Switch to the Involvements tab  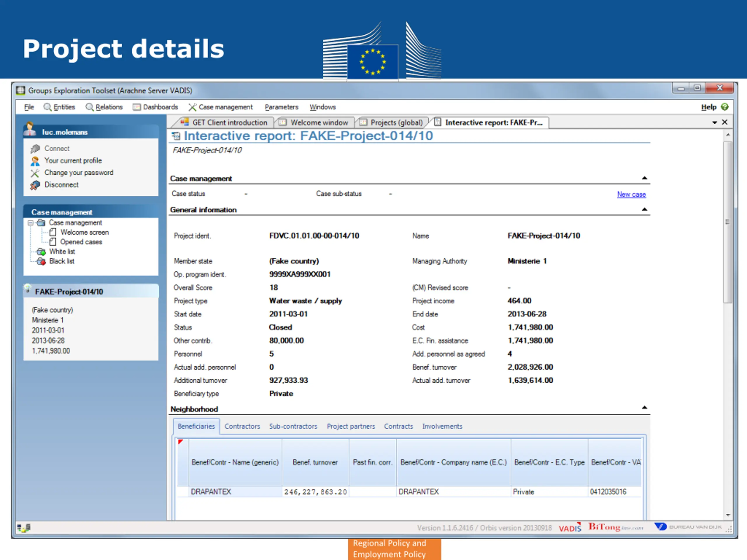pos(442,426)
